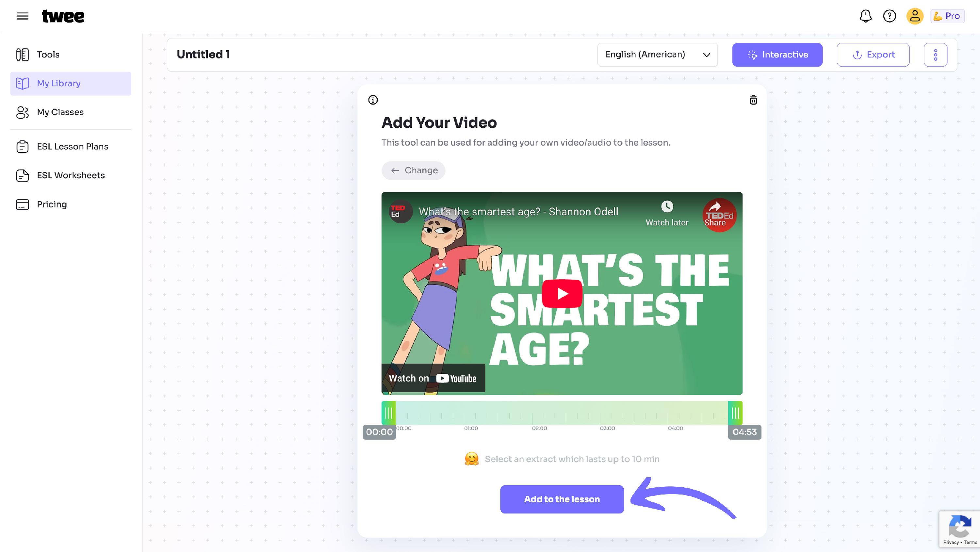Click the Interactive button

[777, 55]
